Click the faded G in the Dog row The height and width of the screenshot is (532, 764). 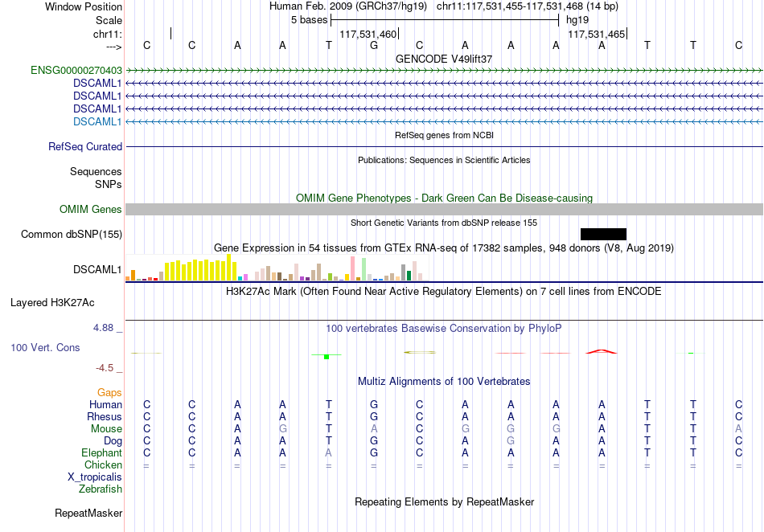(x=510, y=441)
